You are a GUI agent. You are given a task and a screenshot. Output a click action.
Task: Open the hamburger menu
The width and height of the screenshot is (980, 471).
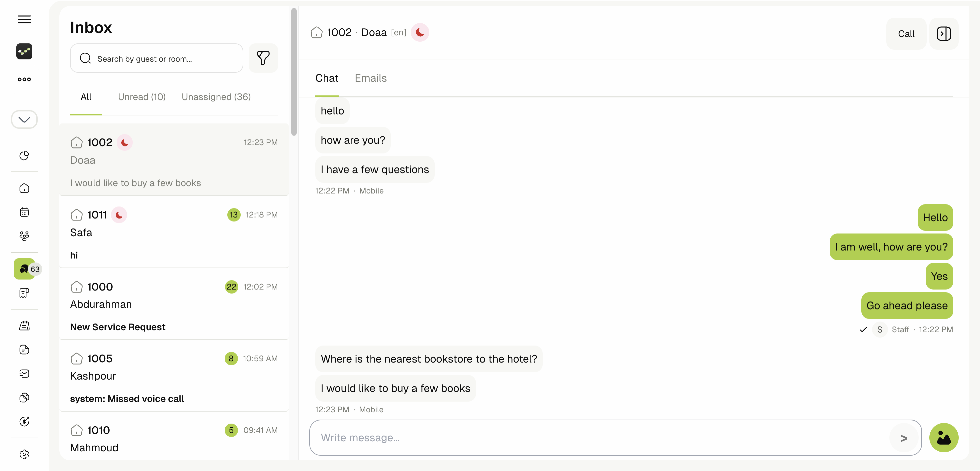tap(24, 19)
